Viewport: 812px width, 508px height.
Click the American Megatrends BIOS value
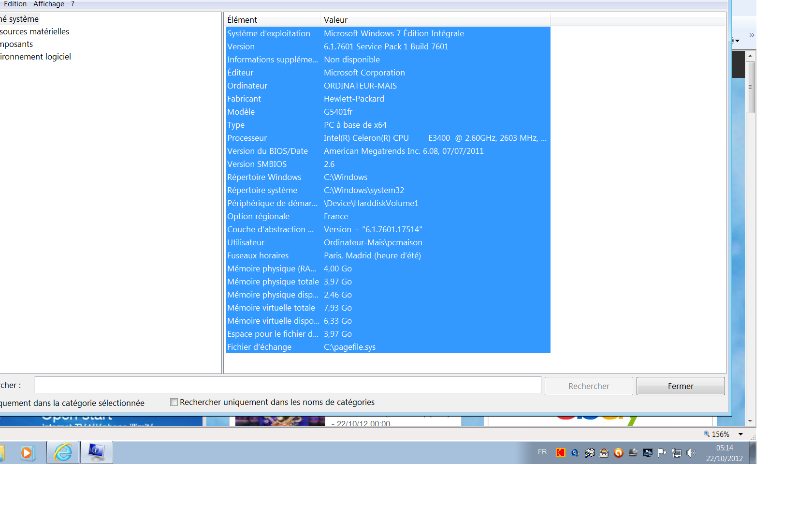pyautogui.click(x=404, y=151)
